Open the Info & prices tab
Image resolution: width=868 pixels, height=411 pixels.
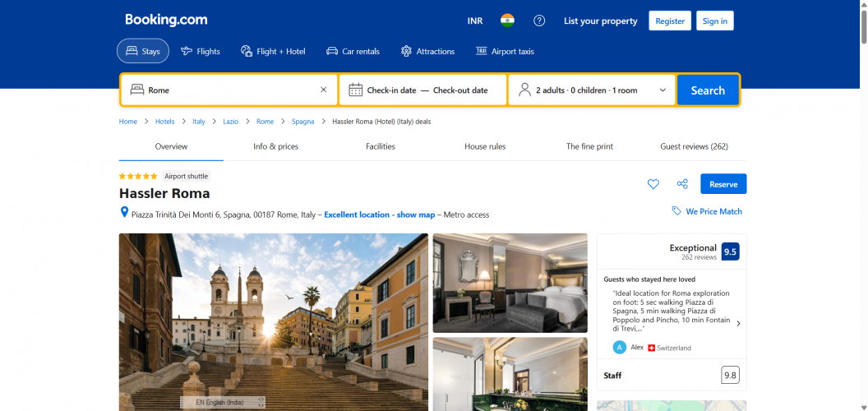[x=275, y=147]
